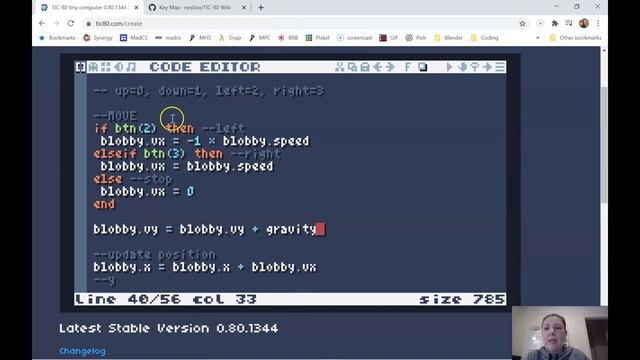Viewport: 640px width, 360px height.
Task: Toggle the text shadow icon
Action: [422, 67]
